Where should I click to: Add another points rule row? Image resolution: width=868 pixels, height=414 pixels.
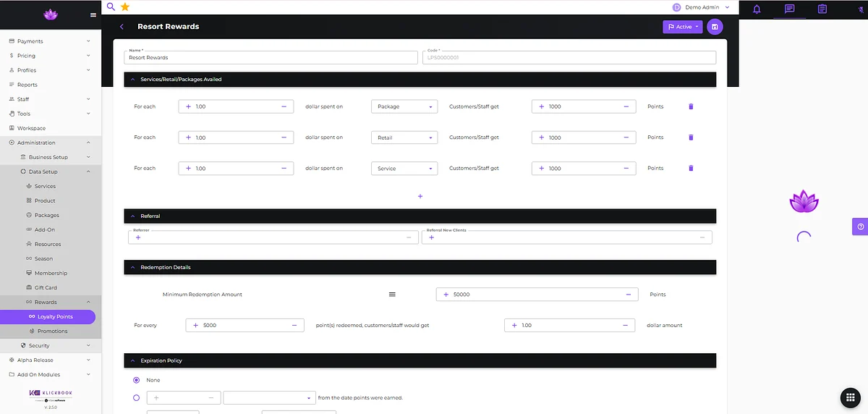coord(420,196)
